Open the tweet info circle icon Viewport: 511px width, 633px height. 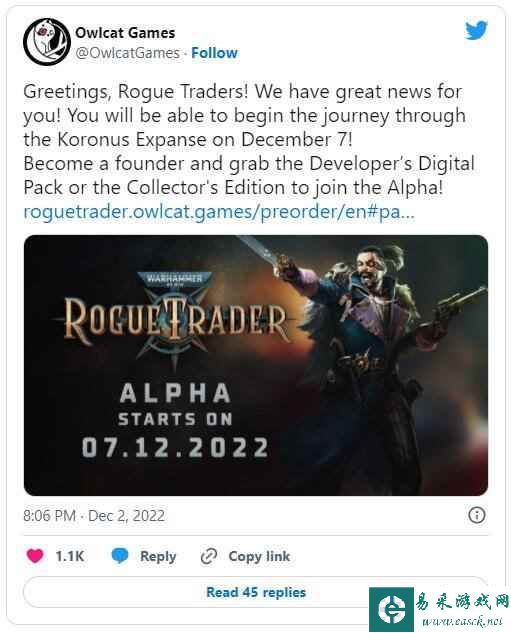477,516
